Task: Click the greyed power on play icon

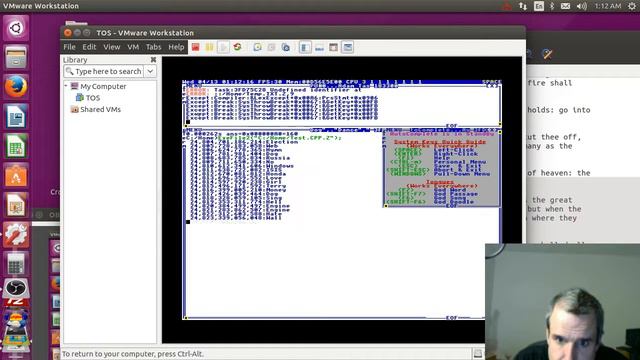Action: click(x=223, y=47)
